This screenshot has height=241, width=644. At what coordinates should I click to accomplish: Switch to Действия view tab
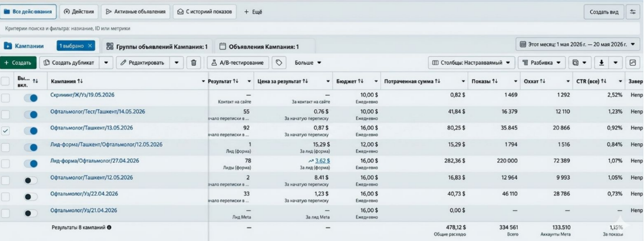tap(79, 12)
